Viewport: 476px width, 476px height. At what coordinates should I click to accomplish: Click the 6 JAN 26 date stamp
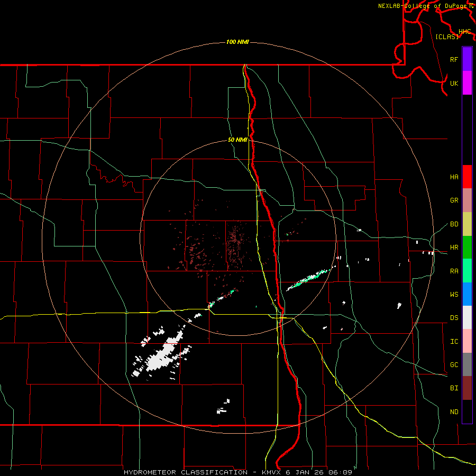pos(305,472)
